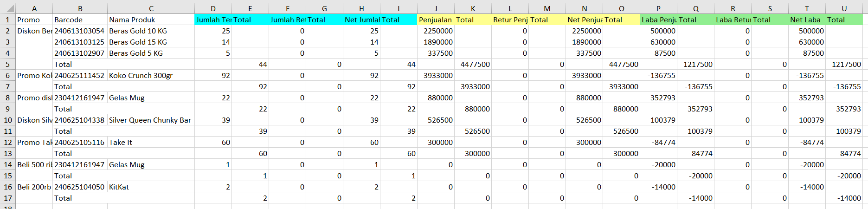Click the Nama Produk header cell
This screenshot has width=868, height=209.
[132, 20]
